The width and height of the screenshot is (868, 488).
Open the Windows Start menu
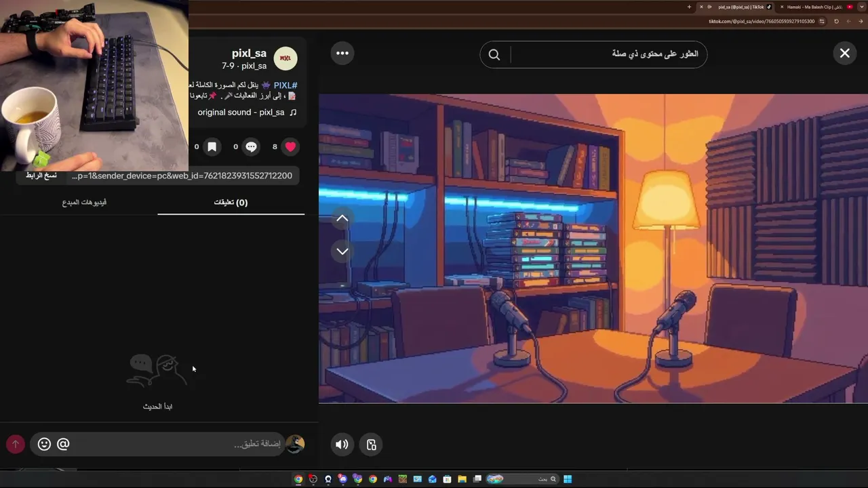point(568,479)
